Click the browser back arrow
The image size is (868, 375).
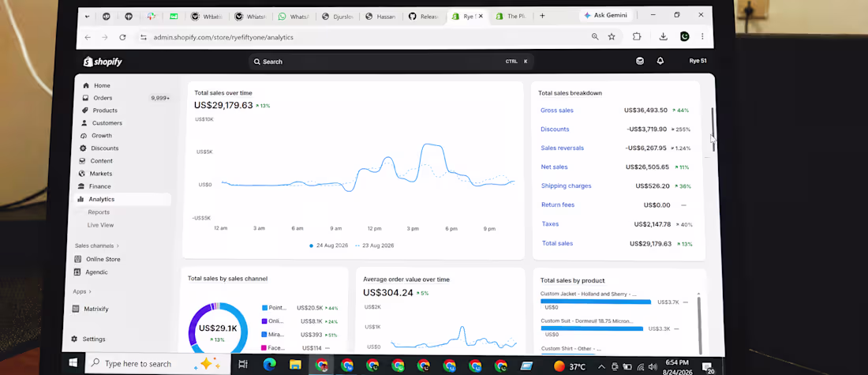pyautogui.click(x=88, y=37)
